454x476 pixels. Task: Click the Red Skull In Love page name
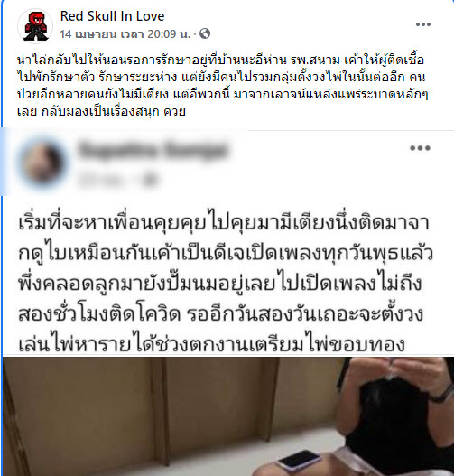[x=112, y=16]
